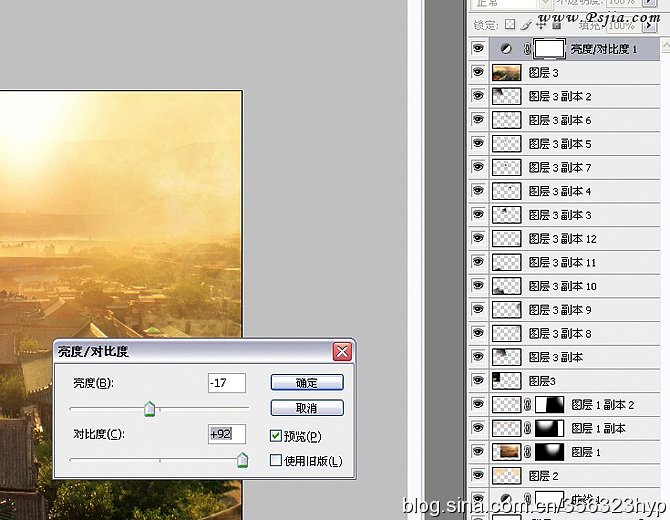The image size is (670, 520).
Task: Select the 图层 2 thumbnail
Action: (506, 476)
